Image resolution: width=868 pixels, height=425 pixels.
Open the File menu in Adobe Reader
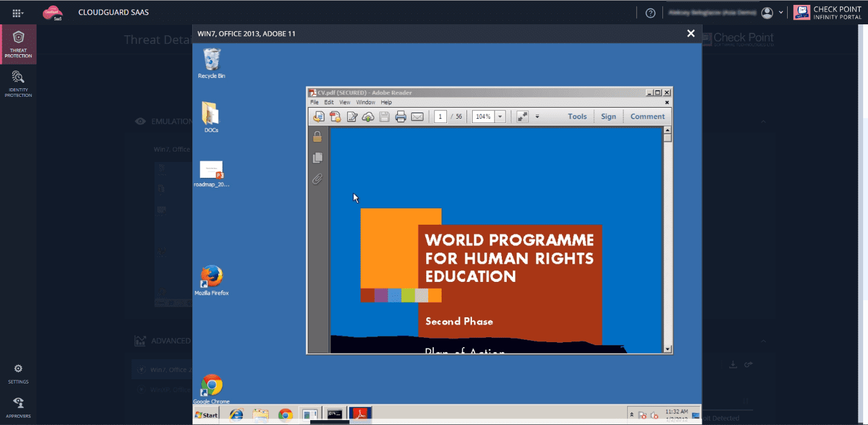point(314,103)
